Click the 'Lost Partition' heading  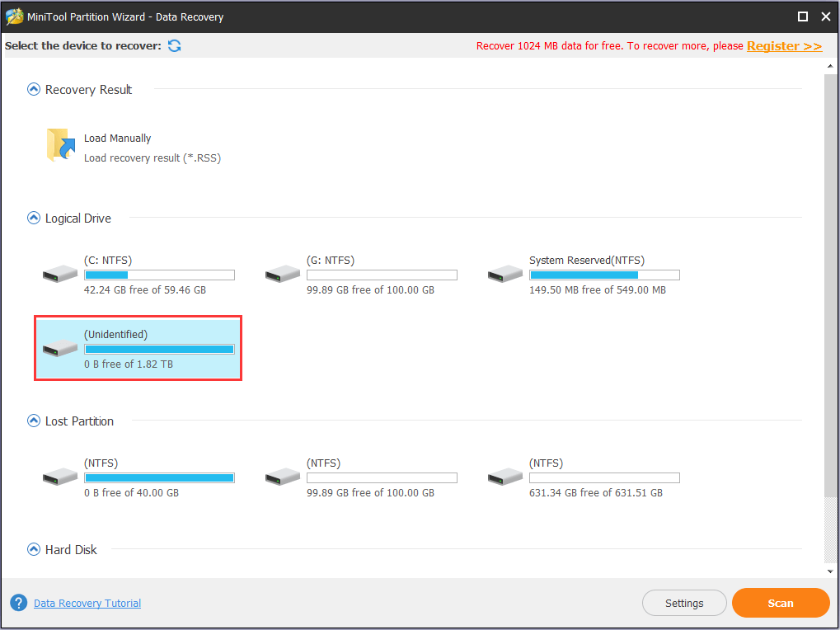[79, 421]
